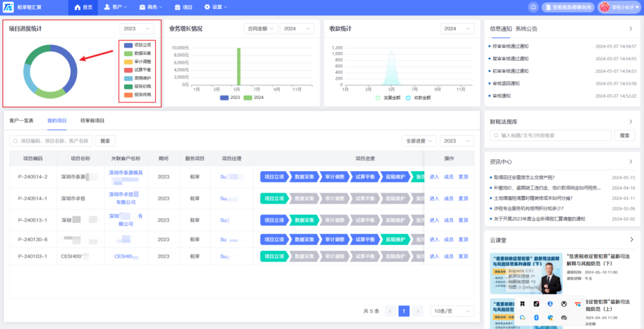The image size is (644, 329).
Task: Click 数据采集 step of project P-240513-1
Action: [x=304, y=220]
